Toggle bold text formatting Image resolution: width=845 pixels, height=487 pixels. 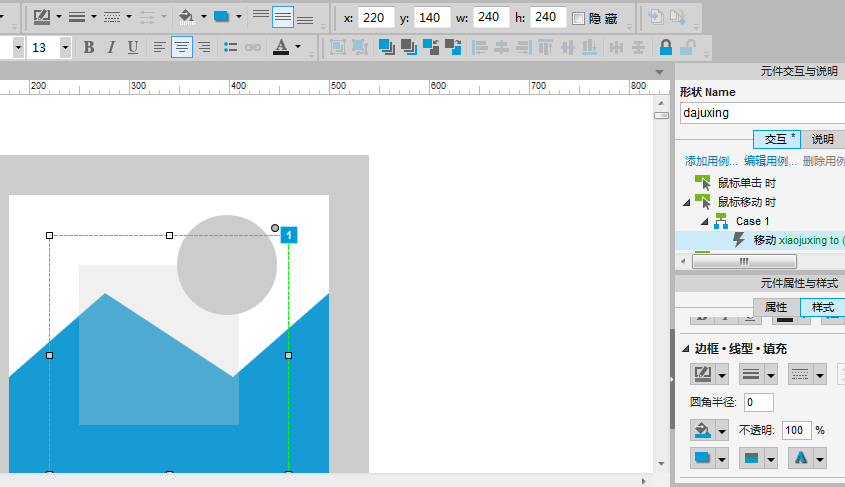point(89,47)
